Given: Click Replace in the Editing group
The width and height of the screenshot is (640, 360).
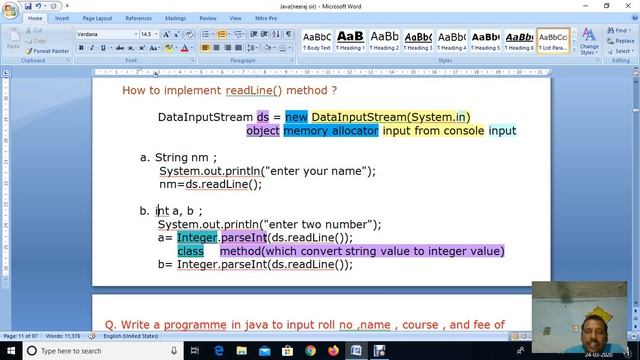Looking at the screenshot, I should [x=621, y=41].
